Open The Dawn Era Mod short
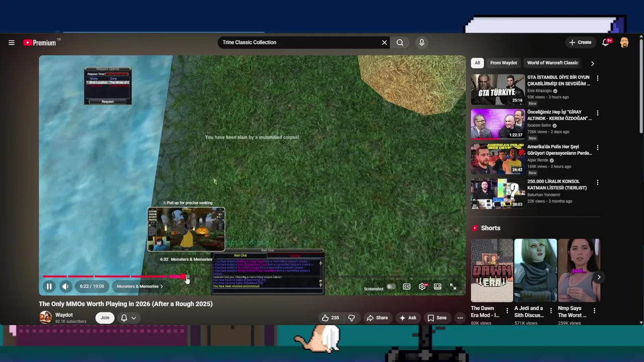Screen dimensions: 644x362 point(492,270)
